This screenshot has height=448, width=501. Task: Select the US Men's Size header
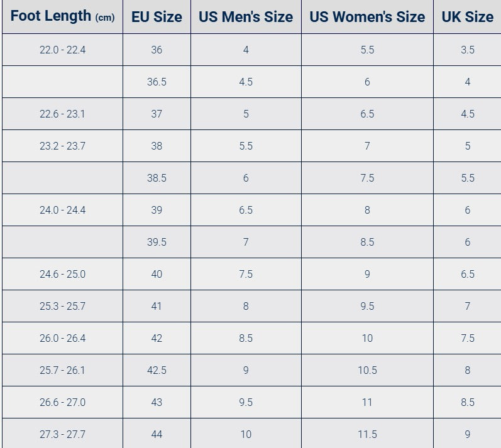[x=246, y=16]
